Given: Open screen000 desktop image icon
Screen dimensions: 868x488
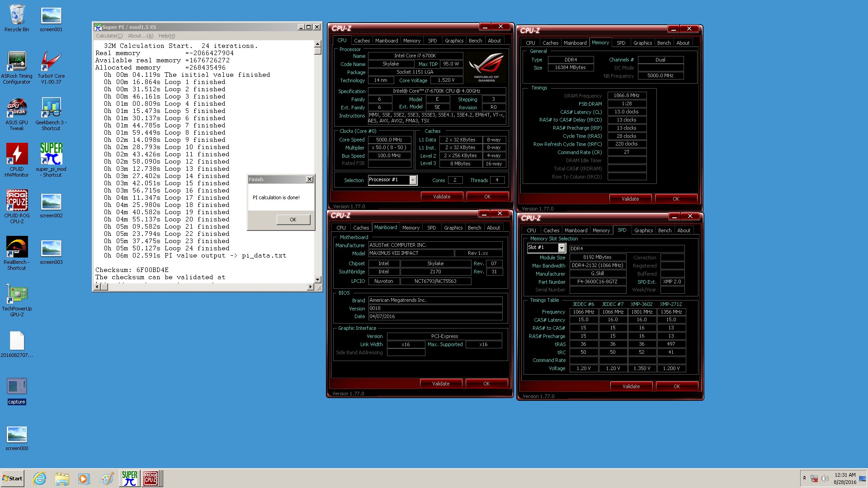Looking at the screenshot, I should coord(17,438).
